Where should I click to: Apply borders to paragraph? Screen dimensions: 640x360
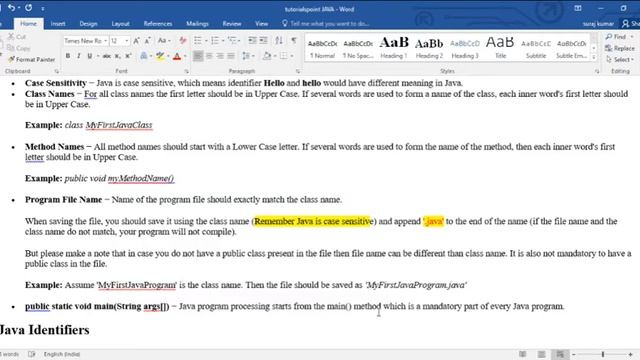[x=284, y=56]
